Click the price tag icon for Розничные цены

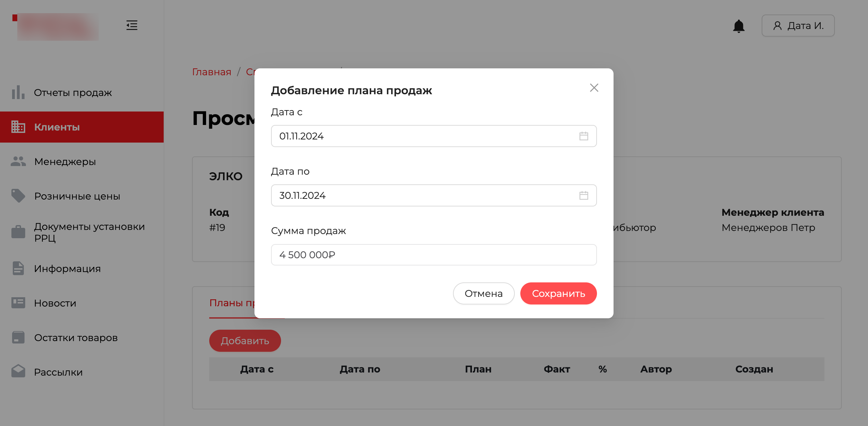[x=18, y=196]
